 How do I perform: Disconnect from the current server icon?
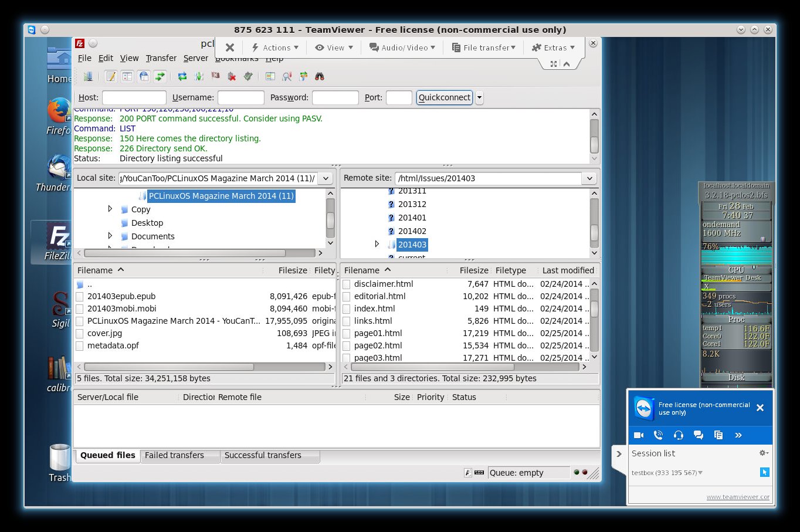(232, 76)
